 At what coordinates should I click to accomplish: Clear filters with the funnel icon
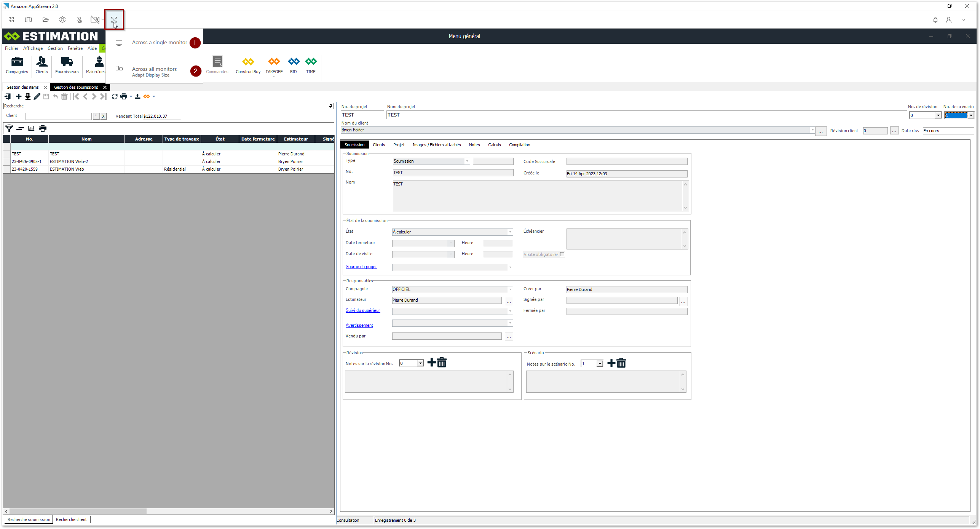point(9,129)
